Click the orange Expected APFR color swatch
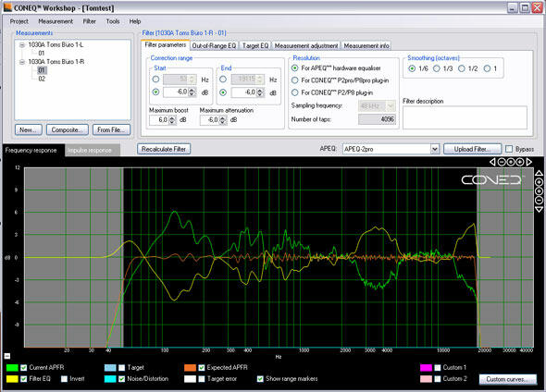Image resolution: width=546 pixels, height=392 pixels. tap(190, 368)
